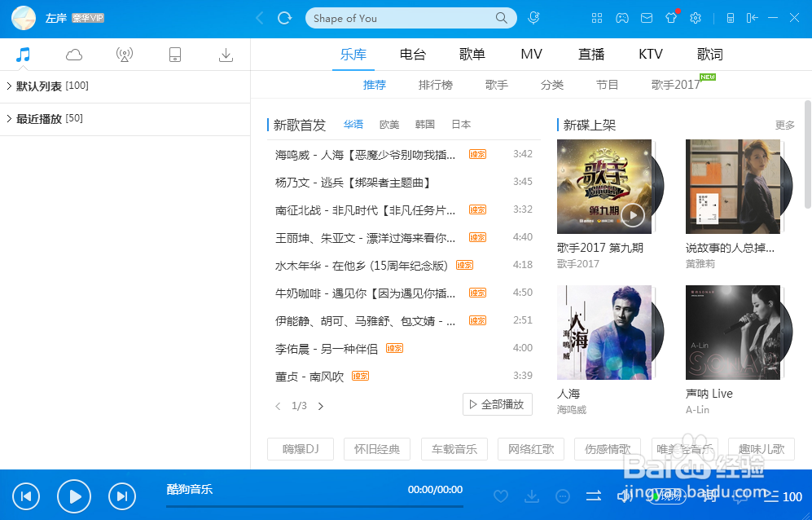
Task: Open the radio broadcast tab in sidebar
Action: point(125,55)
